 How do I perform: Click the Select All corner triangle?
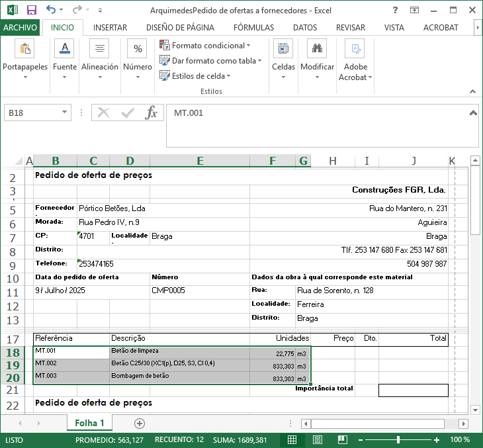click(x=19, y=161)
